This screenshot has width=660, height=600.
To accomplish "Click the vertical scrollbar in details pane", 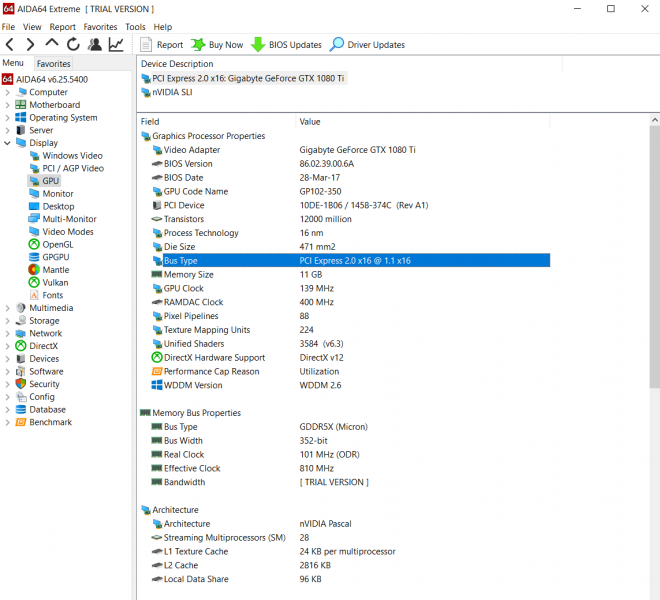I will pyautogui.click(x=654, y=300).
